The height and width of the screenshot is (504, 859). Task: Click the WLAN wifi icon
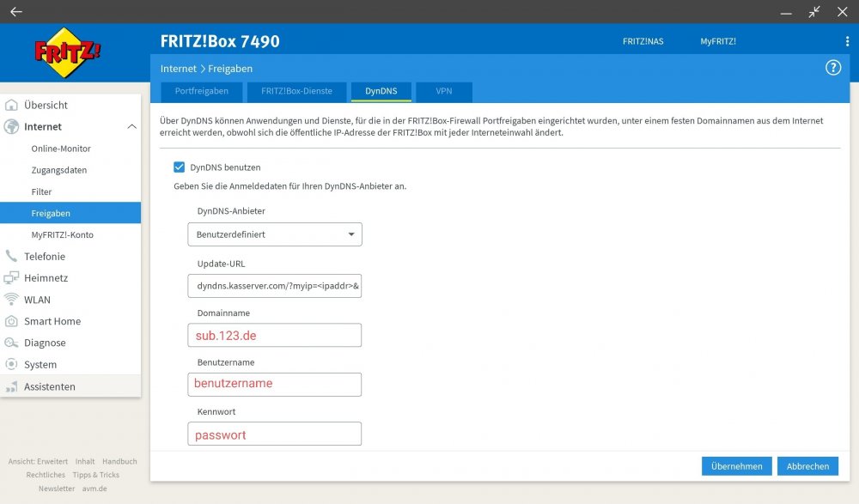(x=11, y=299)
